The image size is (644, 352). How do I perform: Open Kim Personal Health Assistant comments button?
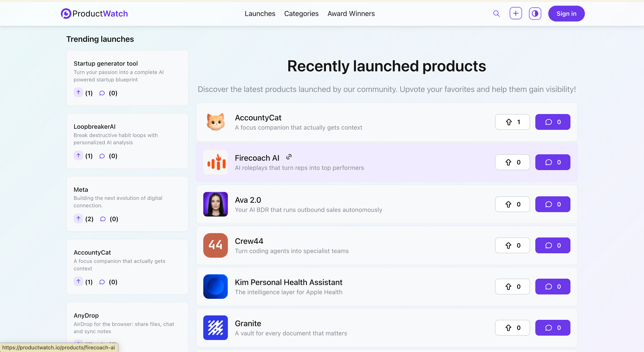tap(553, 287)
